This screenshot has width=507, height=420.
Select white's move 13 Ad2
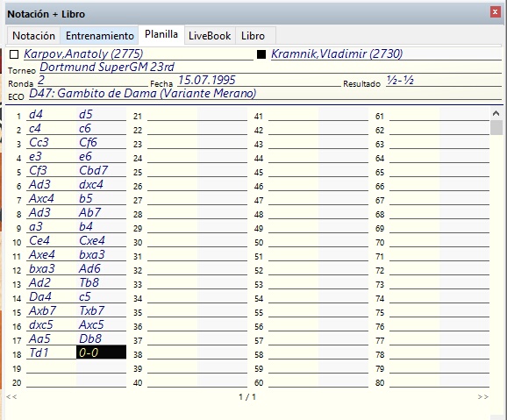pyautogui.click(x=39, y=283)
